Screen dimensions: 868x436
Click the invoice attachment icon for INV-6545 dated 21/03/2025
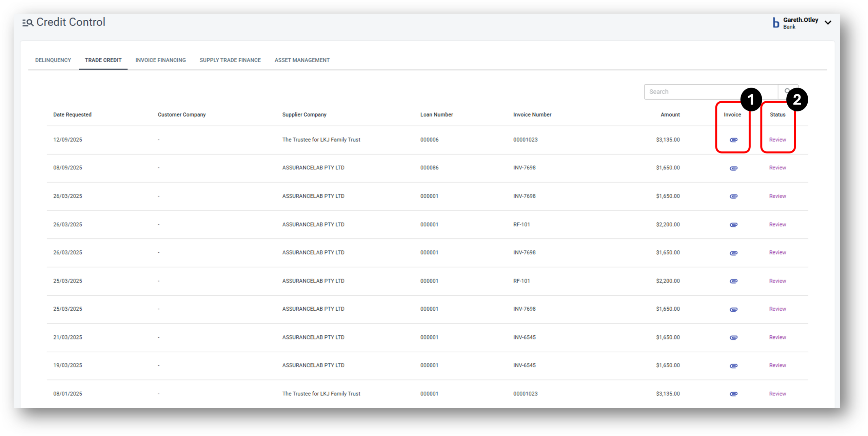733,337
